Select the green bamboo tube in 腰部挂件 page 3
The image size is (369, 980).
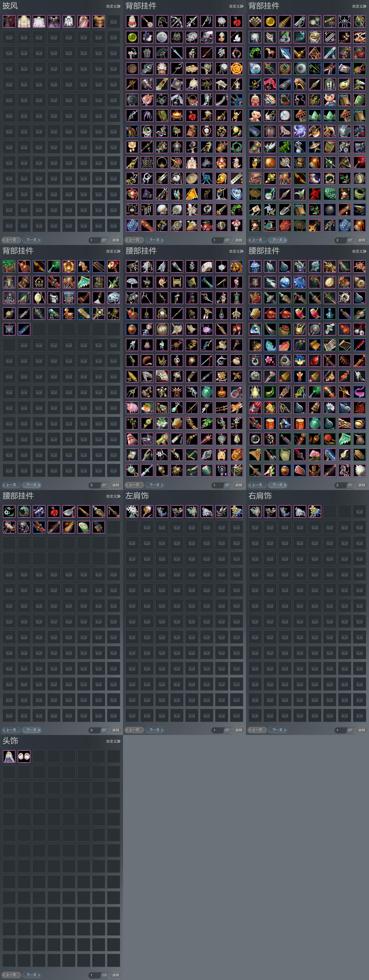pos(84,527)
